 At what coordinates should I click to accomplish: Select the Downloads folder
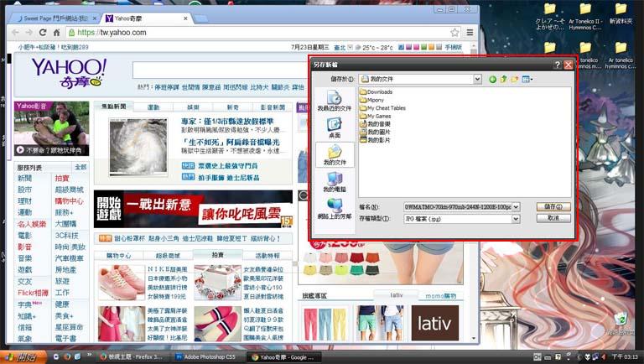[x=376, y=92]
